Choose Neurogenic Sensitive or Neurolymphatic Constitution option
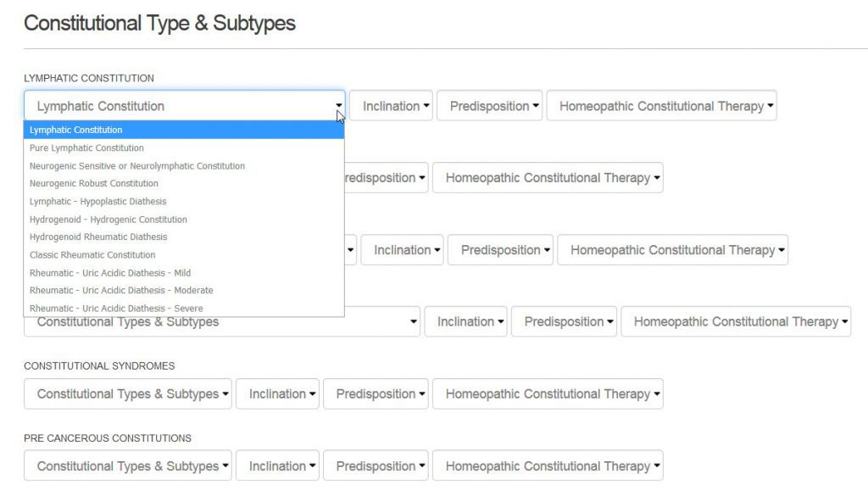868x501 pixels. click(x=184, y=165)
